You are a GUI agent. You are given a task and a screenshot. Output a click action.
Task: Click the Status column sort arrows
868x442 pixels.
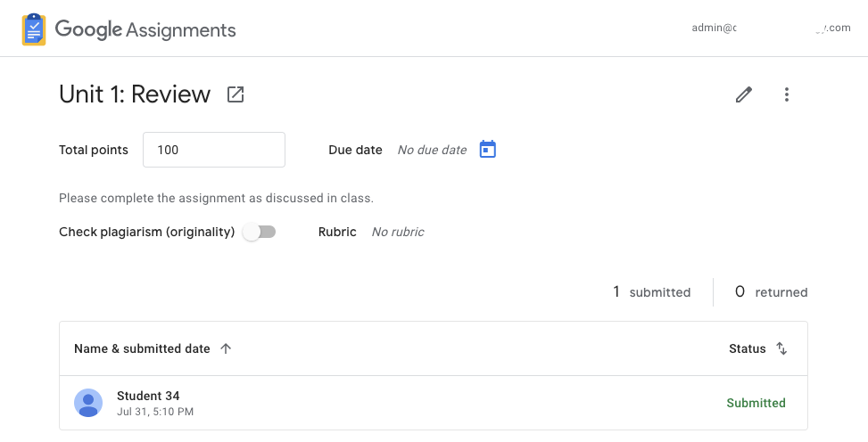(x=781, y=348)
